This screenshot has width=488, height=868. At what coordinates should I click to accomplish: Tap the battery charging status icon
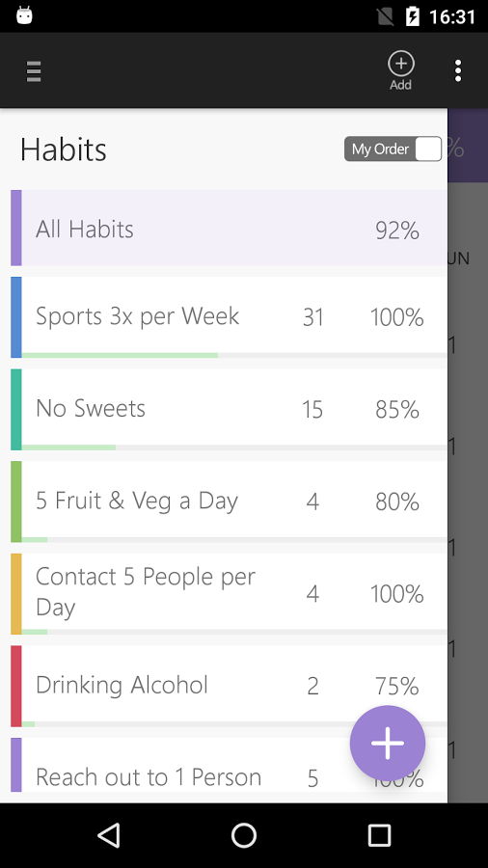pyautogui.click(x=412, y=16)
